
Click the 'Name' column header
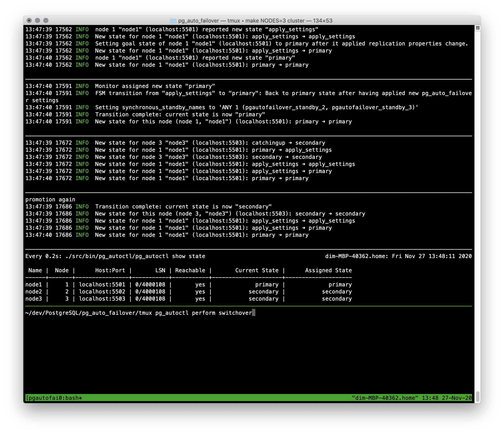click(x=35, y=270)
